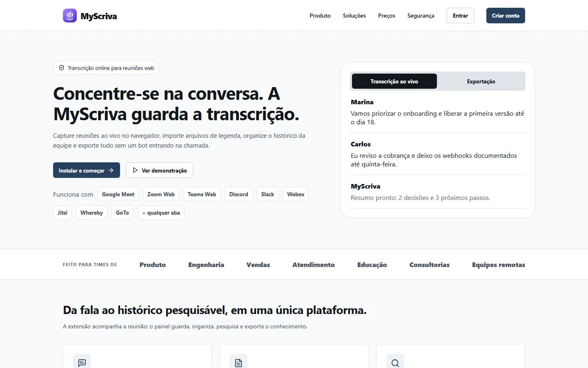The image size is (588, 368).
Task: Click the Consultorias team label
Action: [x=430, y=265]
